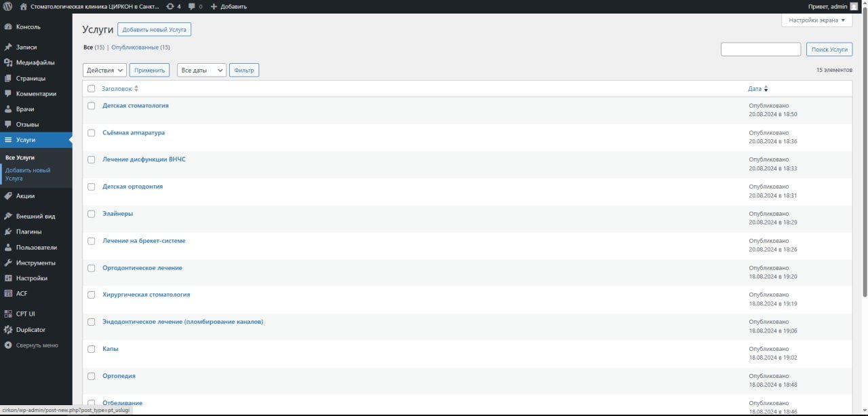
Task: Click the Записи pin icon
Action: (8, 48)
